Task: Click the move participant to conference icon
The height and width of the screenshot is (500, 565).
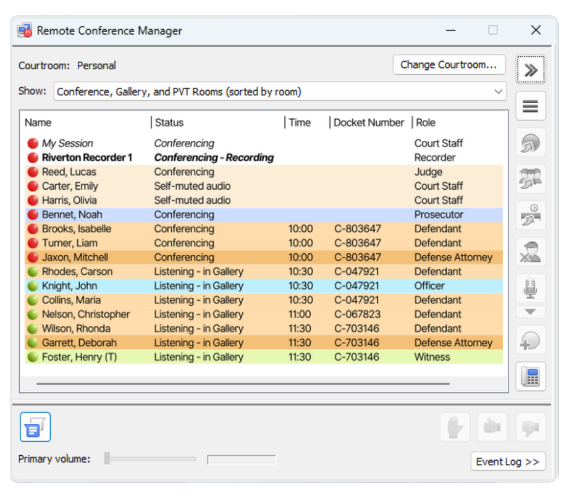Action: [530, 143]
